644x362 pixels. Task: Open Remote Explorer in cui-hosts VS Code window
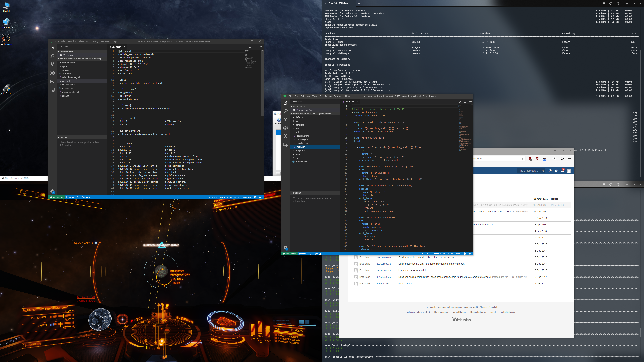pyautogui.click(x=52, y=90)
